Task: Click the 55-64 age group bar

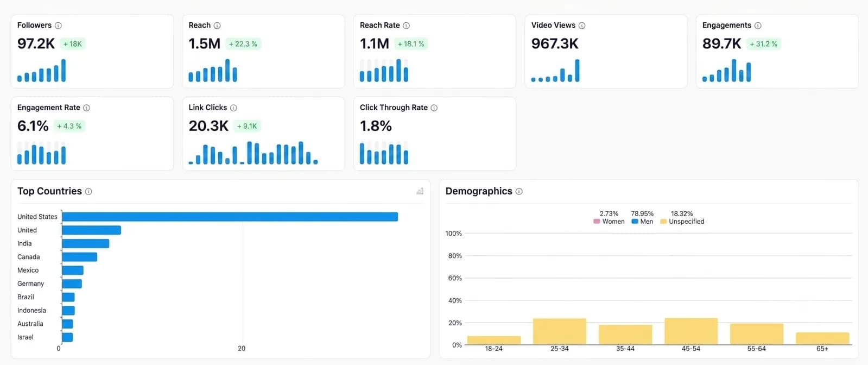Action: pos(757,334)
